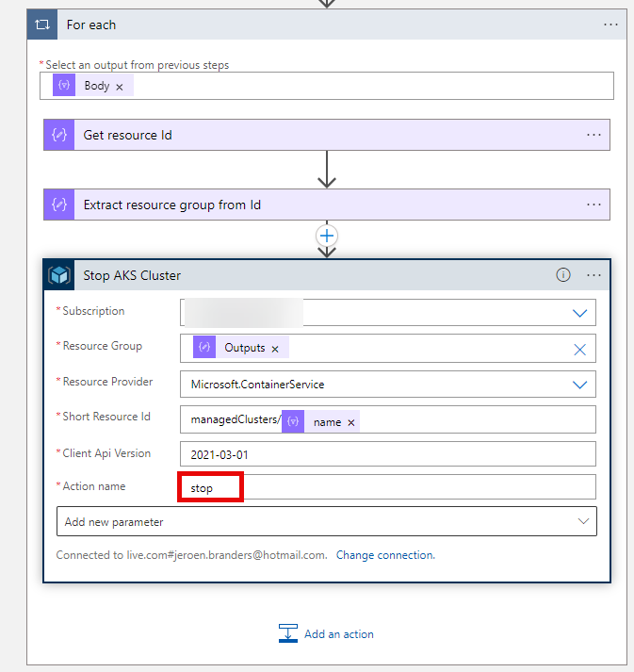Viewport: 634px width, 672px height.
Task: Expand the Resource Provider dropdown
Action: (579, 385)
